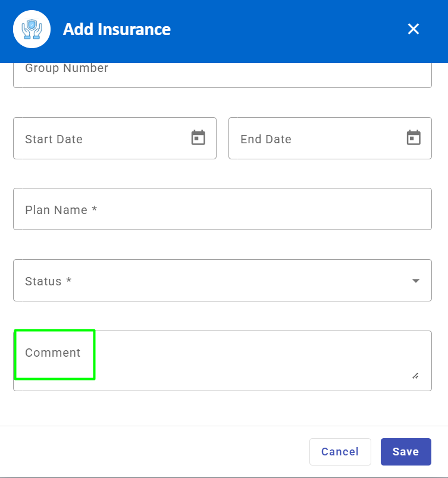448x478 pixels.
Task: Click the Add Insurance dialog title
Action: tap(117, 29)
